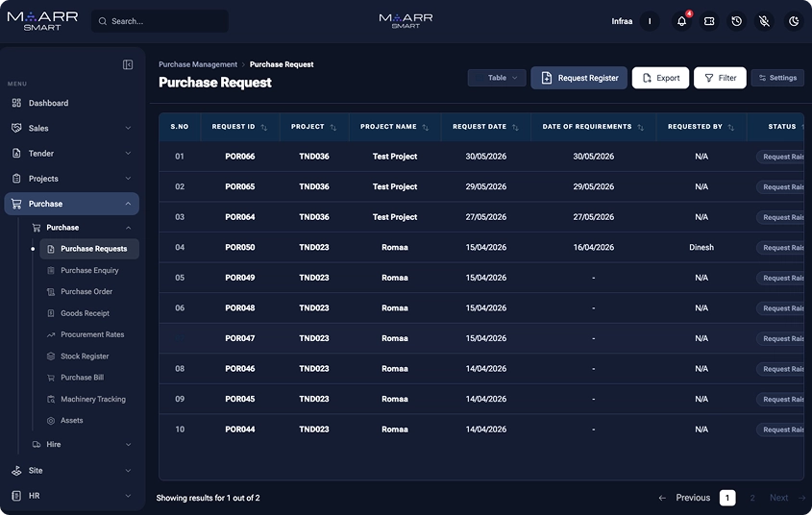
Task: Open table Settings button
Action: [777, 78]
